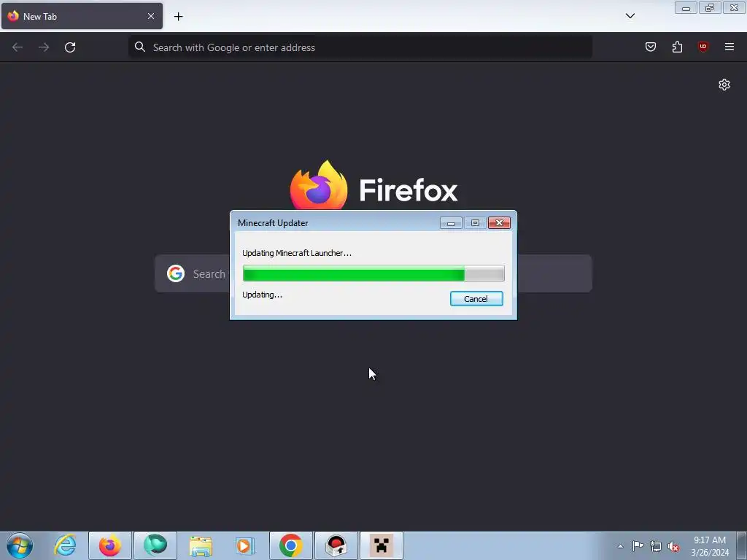Open the red-ball package app on taskbar
Screen dimensions: 747x560
[x=336, y=545]
